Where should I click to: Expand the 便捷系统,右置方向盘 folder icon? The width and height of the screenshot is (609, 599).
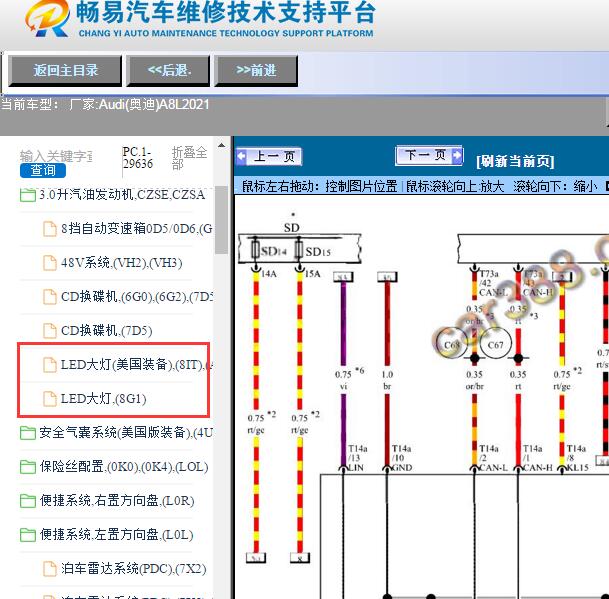[28, 501]
